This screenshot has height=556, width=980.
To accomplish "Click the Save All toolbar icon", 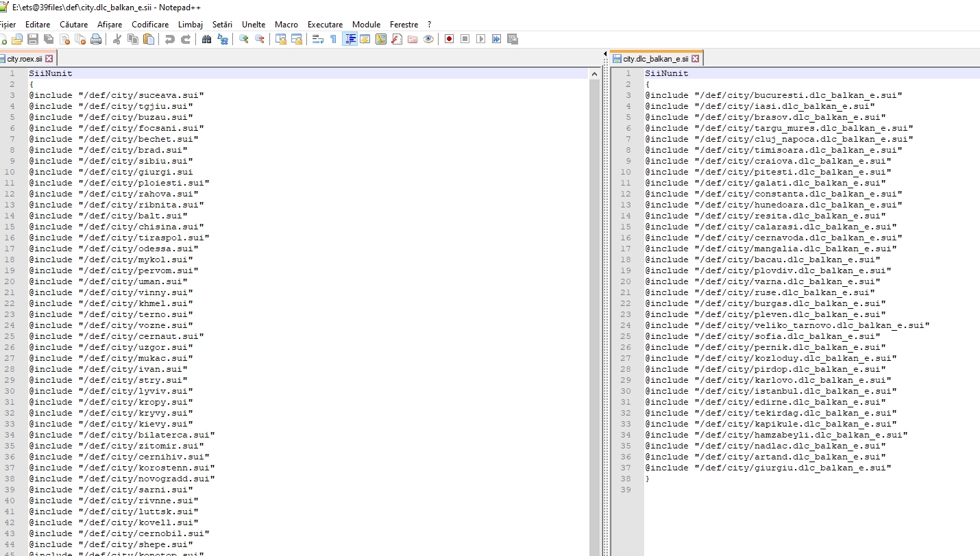I will click(49, 39).
